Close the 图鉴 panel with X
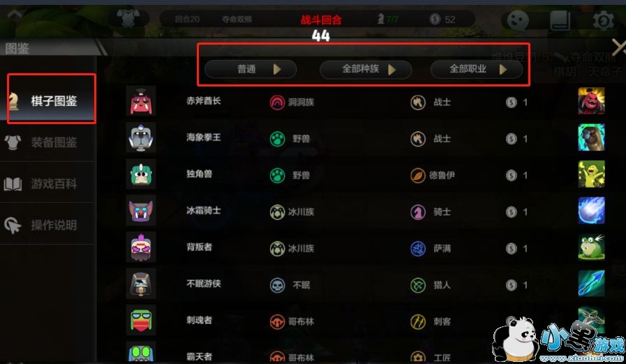This screenshot has height=364, width=626. click(x=619, y=48)
